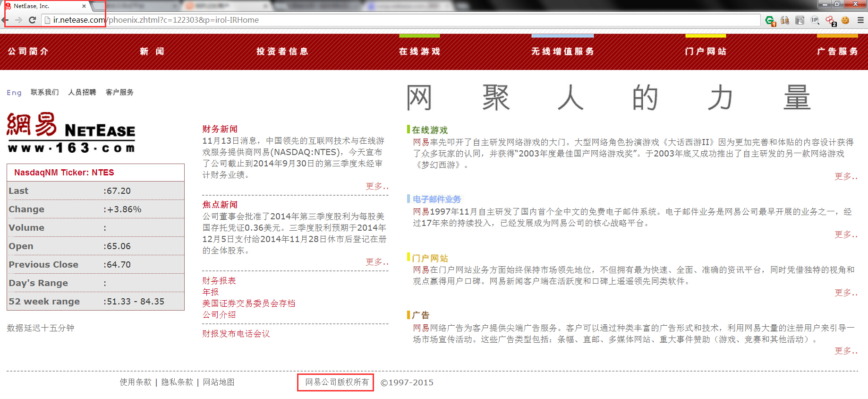Click the NasdaqNM Ticker: NTES heading

(64, 173)
